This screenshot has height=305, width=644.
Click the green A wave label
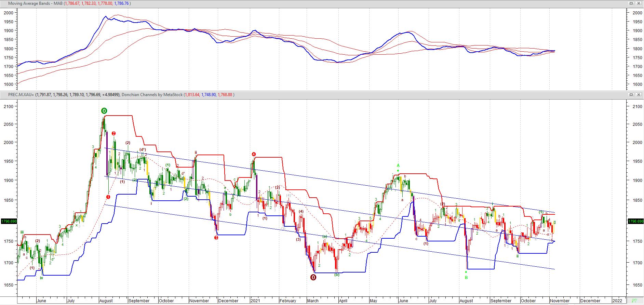[398, 165]
